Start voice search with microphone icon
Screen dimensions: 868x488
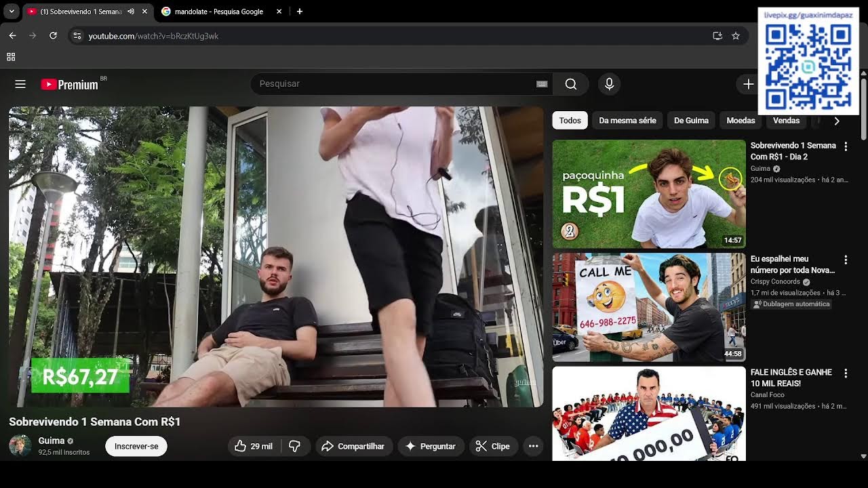pos(609,84)
